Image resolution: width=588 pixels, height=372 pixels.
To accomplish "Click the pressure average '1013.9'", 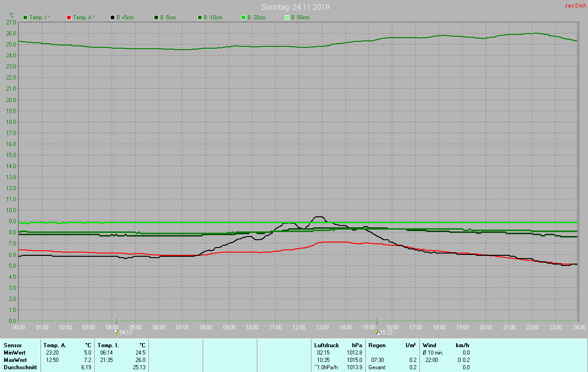I will pyautogui.click(x=354, y=367).
